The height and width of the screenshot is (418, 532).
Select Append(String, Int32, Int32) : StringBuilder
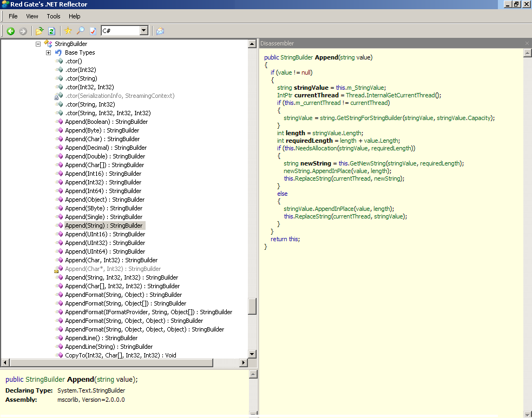point(121,277)
